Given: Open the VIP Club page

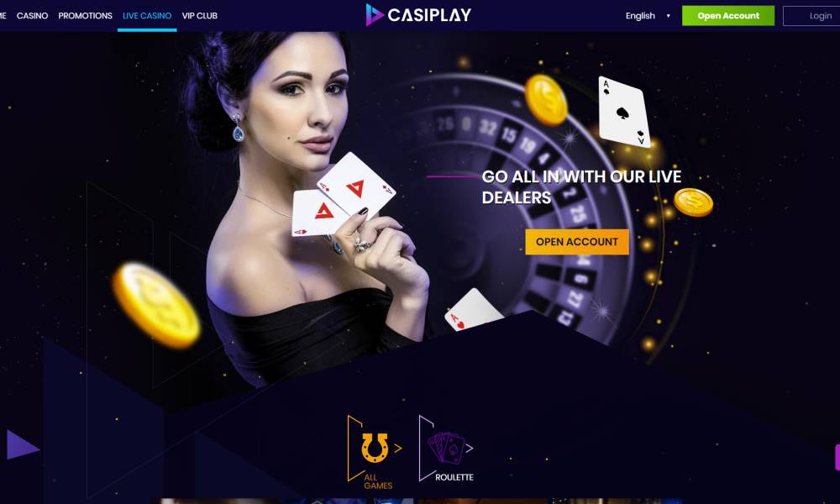Looking at the screenshot, I should click(199, 15).
